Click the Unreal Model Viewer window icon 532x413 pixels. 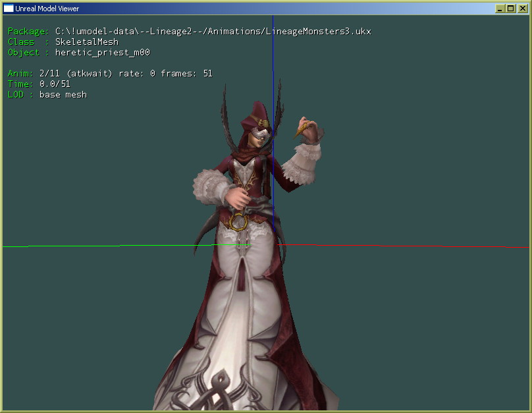9,8
